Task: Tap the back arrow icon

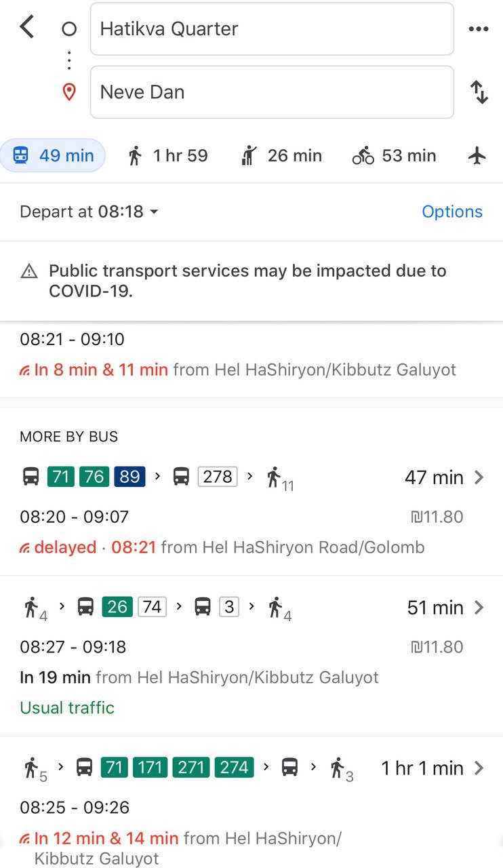Action: pos(26,28)
